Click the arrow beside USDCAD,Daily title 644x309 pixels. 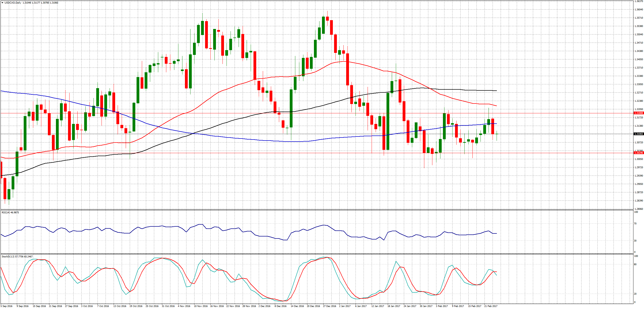click(x=2, y=3)
